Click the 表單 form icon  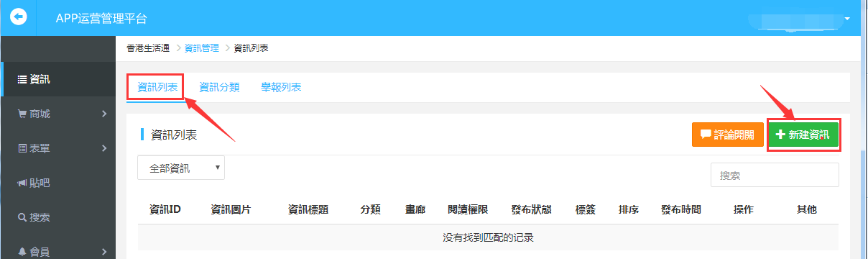pos(22,148)
